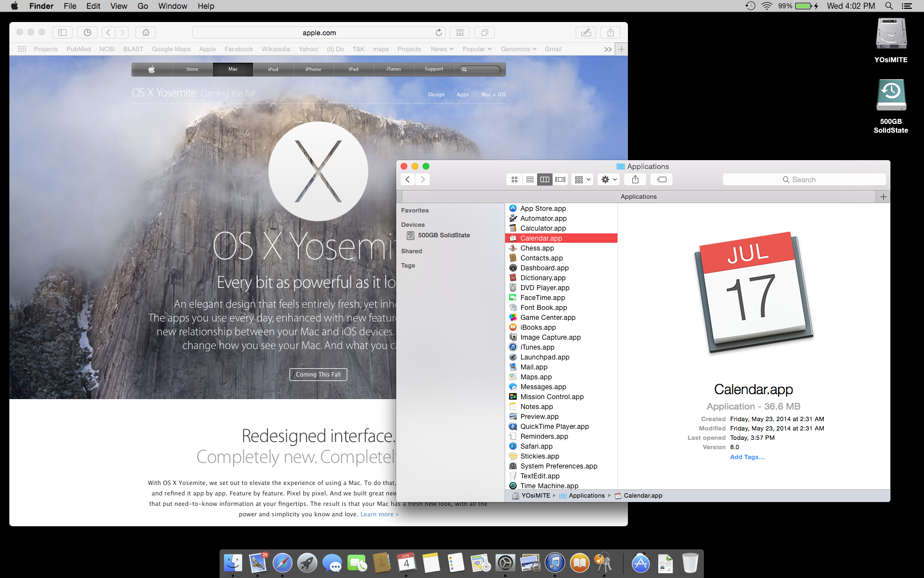Image resolution: width=924 pixels, height=578 pixels.
Task: Open Finder Action gear dropdown
Action: point(609,179)
